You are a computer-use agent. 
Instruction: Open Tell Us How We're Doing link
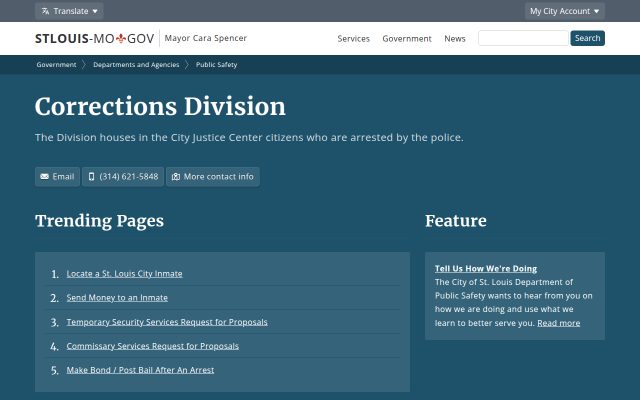click(486, 269)
